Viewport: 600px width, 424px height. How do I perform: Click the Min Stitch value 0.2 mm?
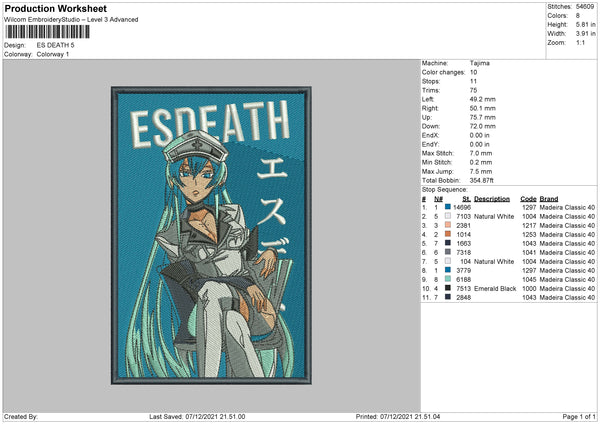click(481, 162)
